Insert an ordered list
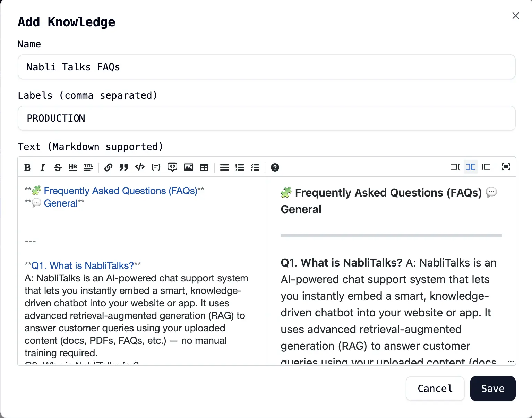 coord(240,167)
